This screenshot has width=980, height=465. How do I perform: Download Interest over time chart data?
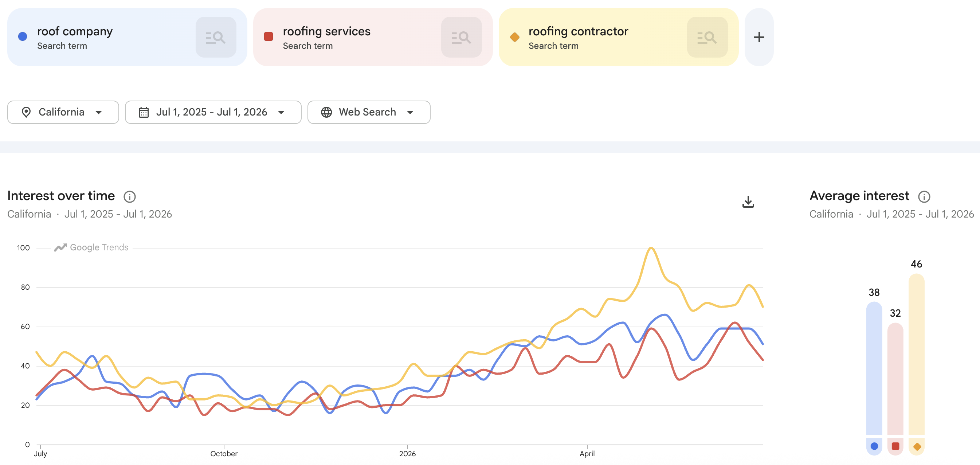point(748,202)
